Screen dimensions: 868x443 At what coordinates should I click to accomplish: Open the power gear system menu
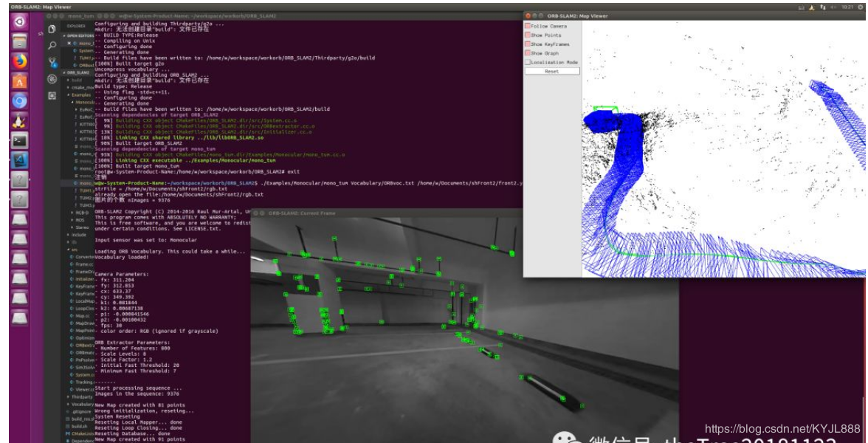pyautogui.click(x=861, y=7)
